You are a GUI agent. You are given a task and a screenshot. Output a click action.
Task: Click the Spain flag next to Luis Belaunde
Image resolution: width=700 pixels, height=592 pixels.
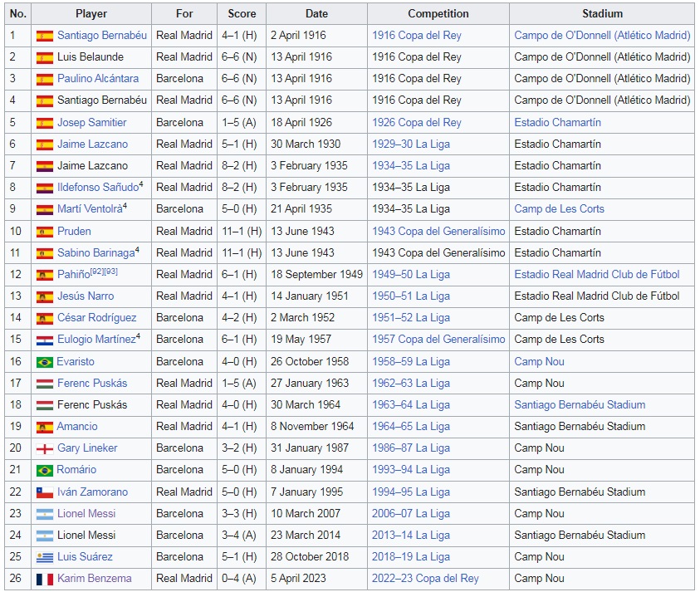45,57
